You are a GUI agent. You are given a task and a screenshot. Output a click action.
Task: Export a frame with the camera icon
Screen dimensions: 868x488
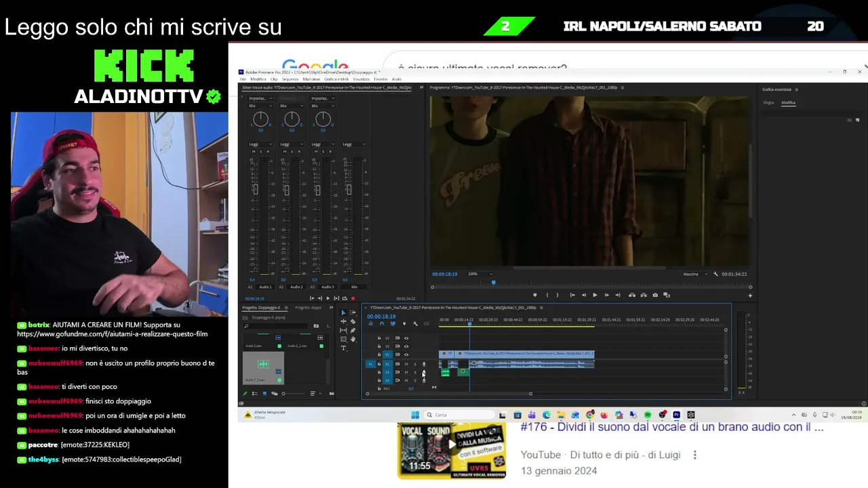(655, 295)
